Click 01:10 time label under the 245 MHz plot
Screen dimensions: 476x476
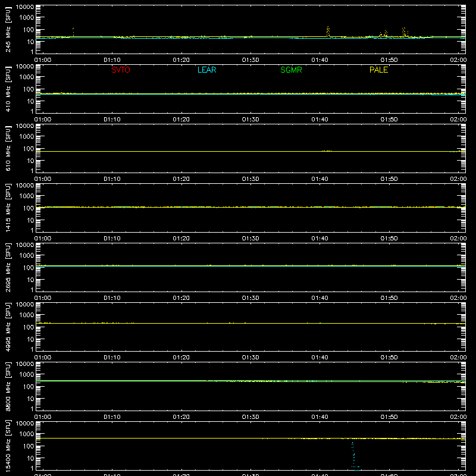(112, 60)
